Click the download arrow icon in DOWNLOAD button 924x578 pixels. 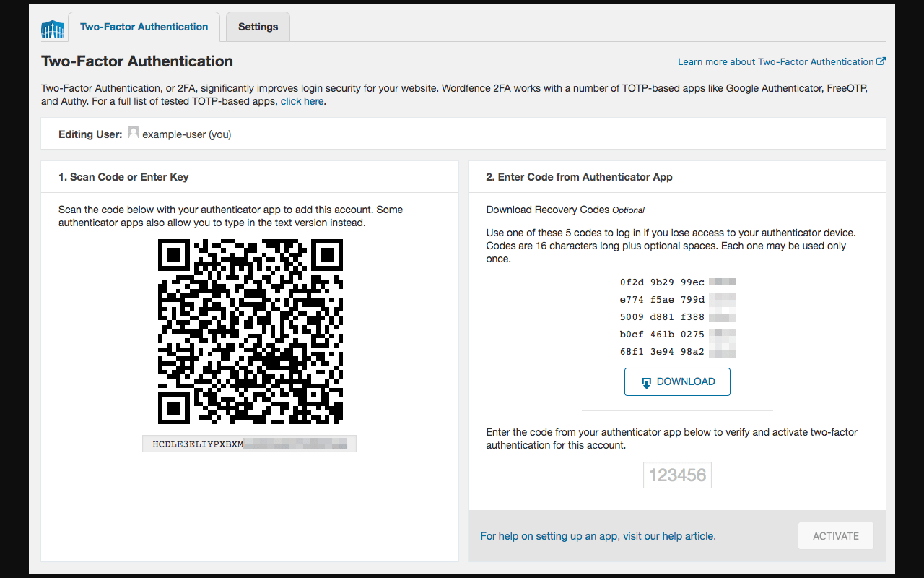pyautogui.click(x=647, y=382)
